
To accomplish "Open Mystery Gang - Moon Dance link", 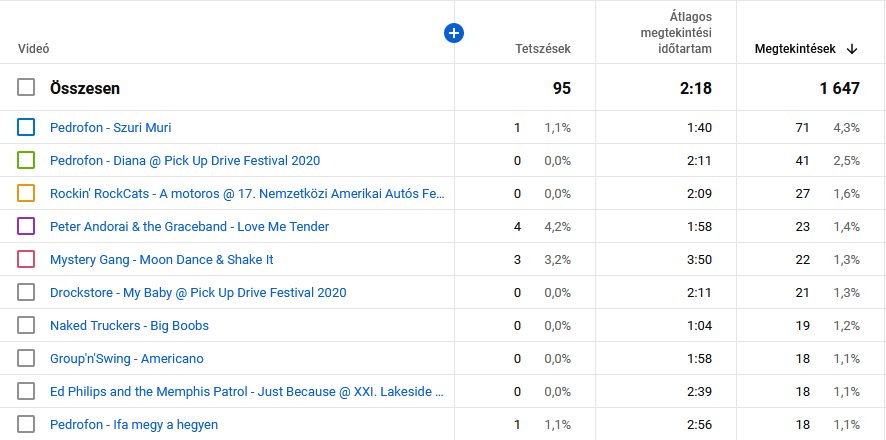I will (161, 260).
